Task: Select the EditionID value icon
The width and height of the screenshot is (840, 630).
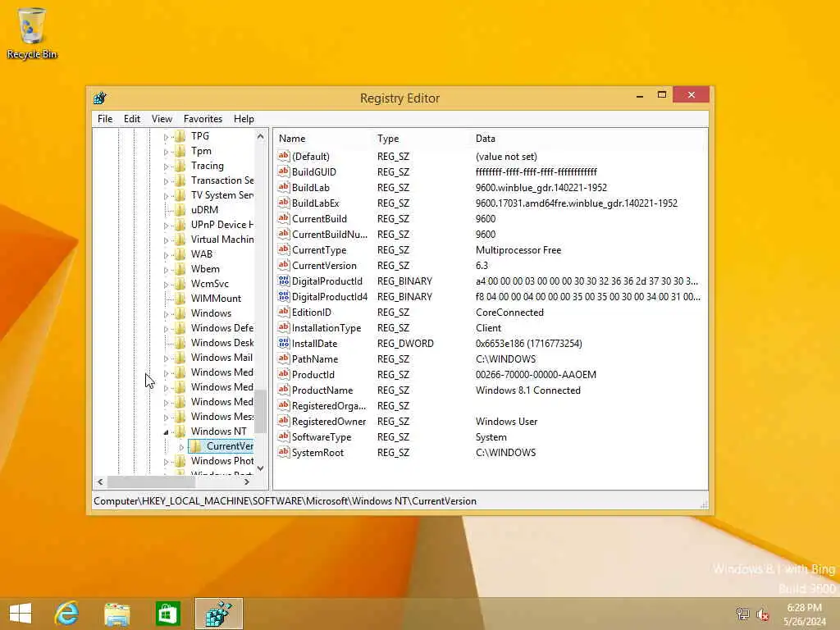Action: (x=283, y=311)
